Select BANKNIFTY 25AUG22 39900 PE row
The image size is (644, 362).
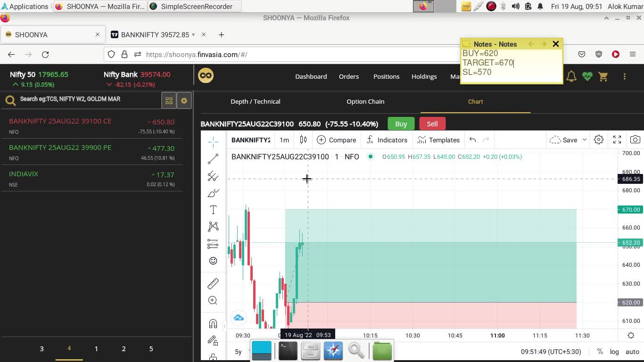pos(92,152)
